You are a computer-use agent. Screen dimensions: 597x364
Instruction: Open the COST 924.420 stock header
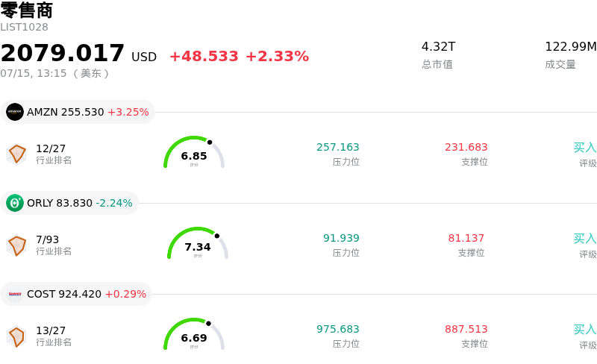(76, 294)
